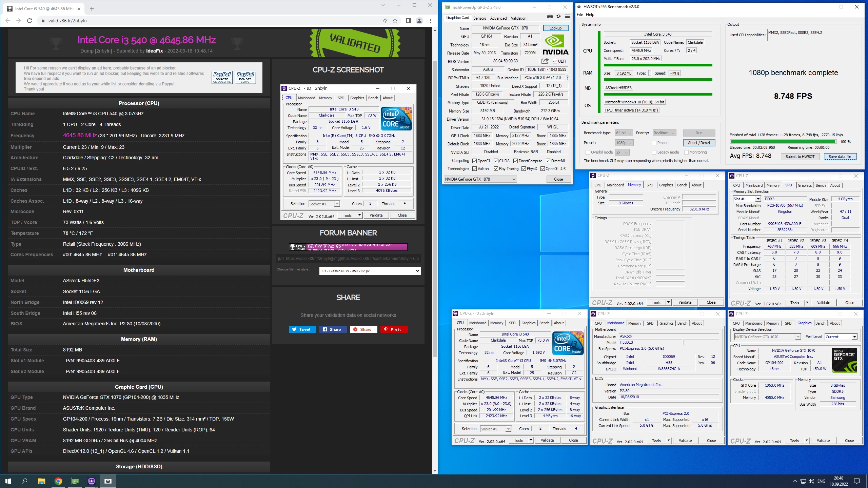868x488 pixels.
Task: Click the webpage vertical scrollbar thumb
Action: pos(435,208)
